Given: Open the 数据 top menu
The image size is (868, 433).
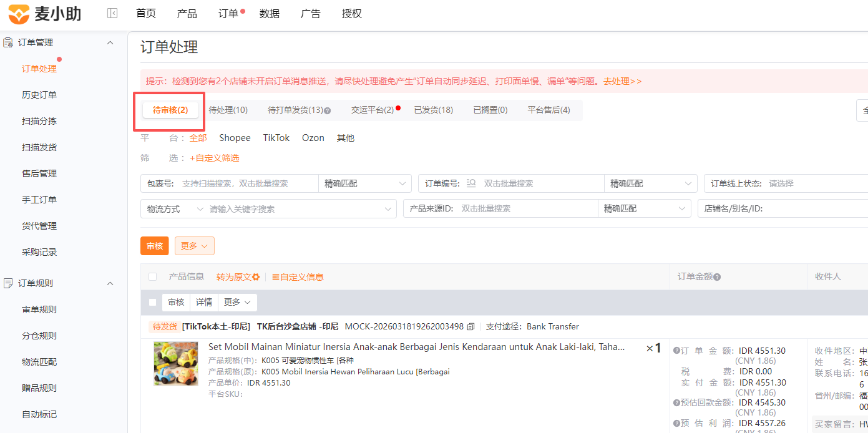Looking at the screenshot, I should tap(270, 14).
